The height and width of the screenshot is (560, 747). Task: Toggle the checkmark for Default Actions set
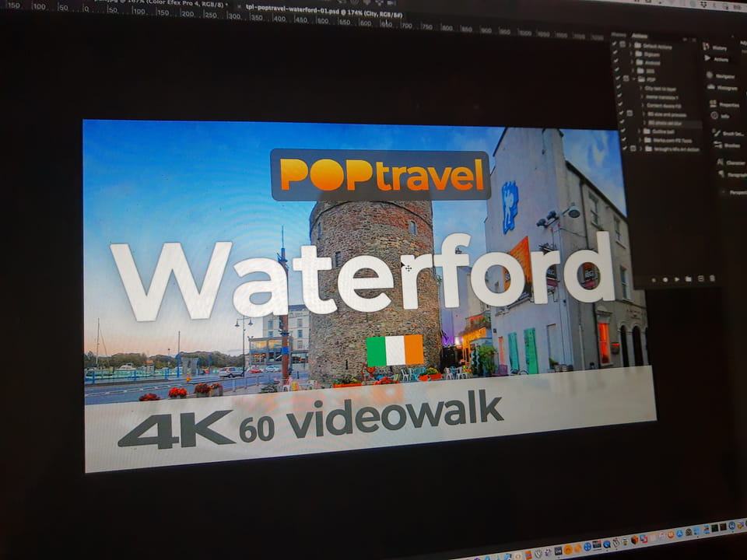(615, 45)
